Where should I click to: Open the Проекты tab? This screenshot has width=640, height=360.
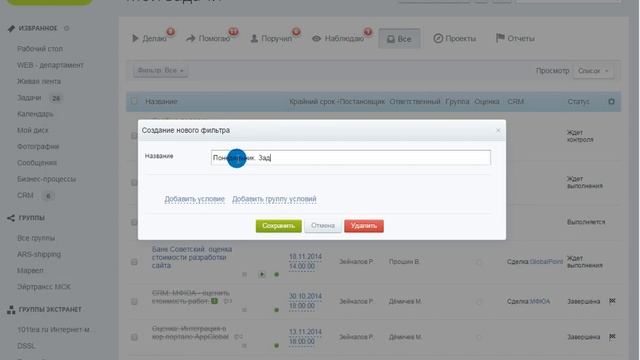click(455, 38)
